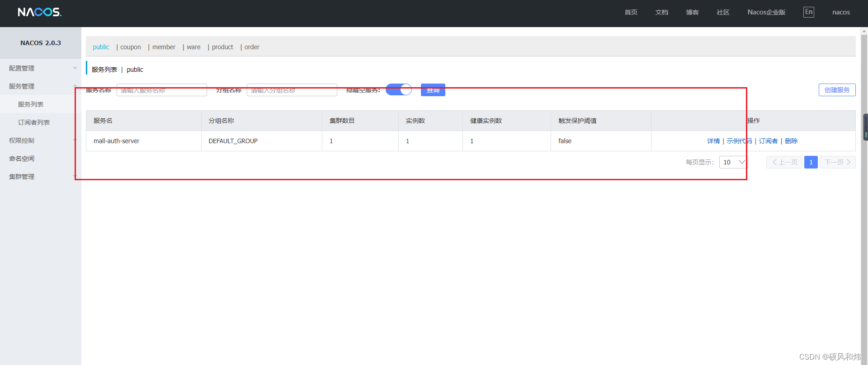Open 博客 in the top navigation

point(693,12)
